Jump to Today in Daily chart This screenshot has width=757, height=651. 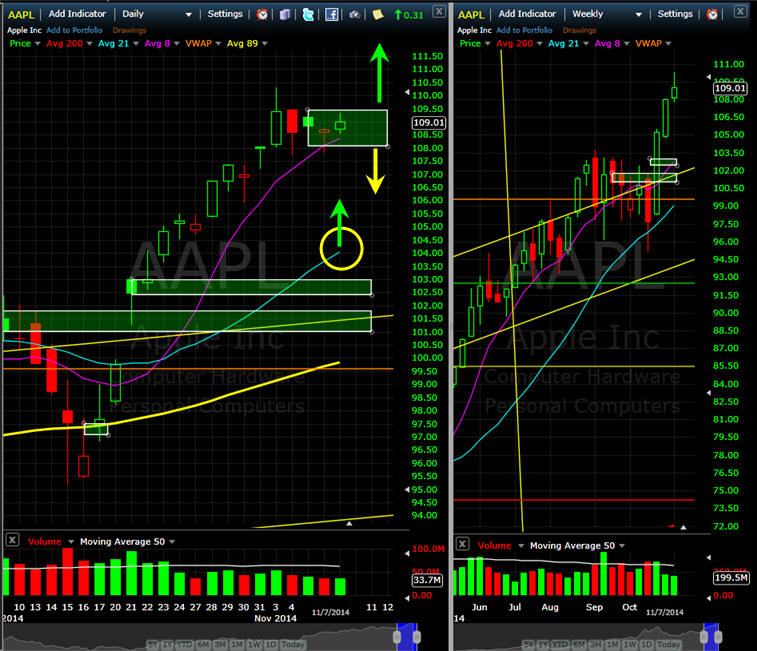click(x=293, y=644)
